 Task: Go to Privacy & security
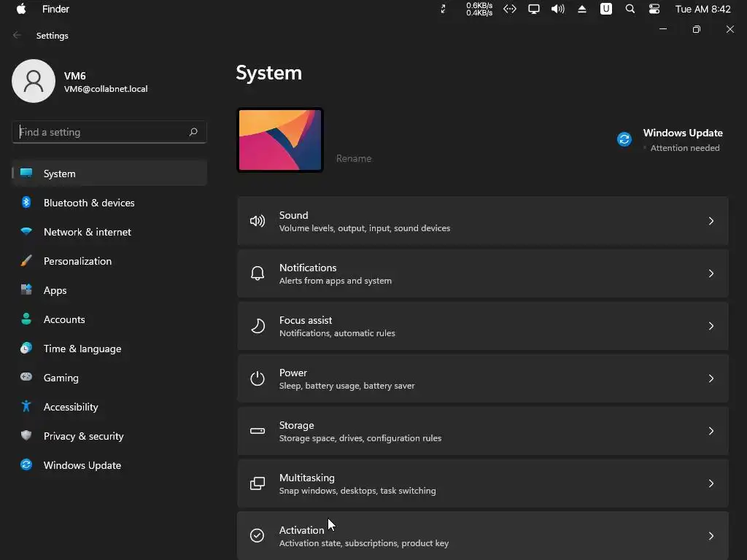[x=109, y=436]
